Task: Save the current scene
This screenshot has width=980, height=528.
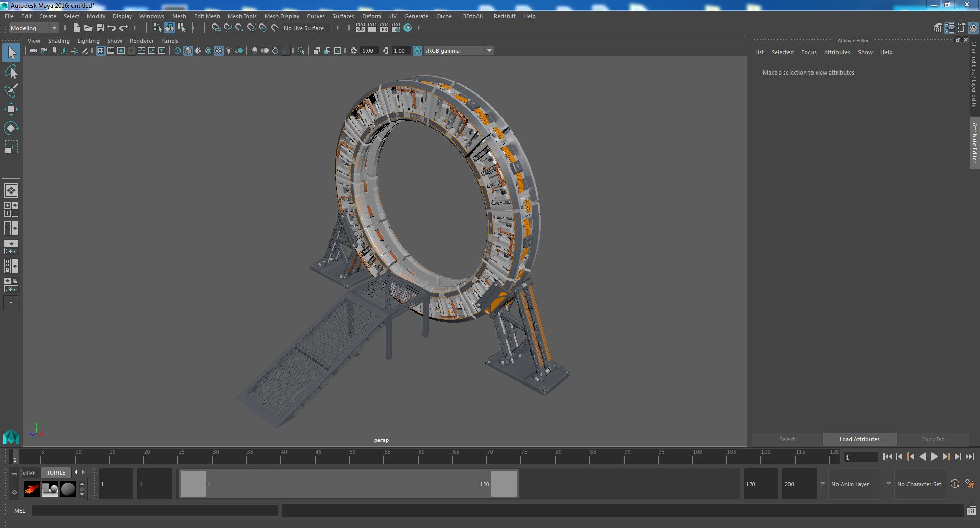Action: [100, 28]
